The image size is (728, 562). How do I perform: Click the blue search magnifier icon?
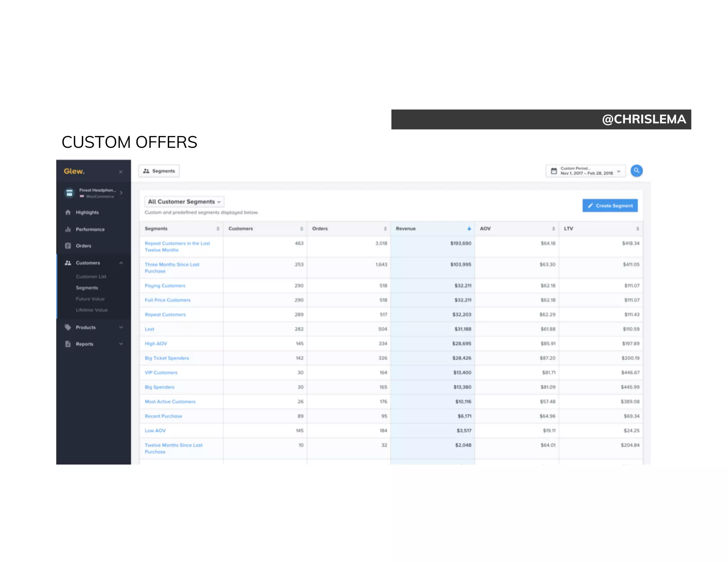(x=636, y=171)
